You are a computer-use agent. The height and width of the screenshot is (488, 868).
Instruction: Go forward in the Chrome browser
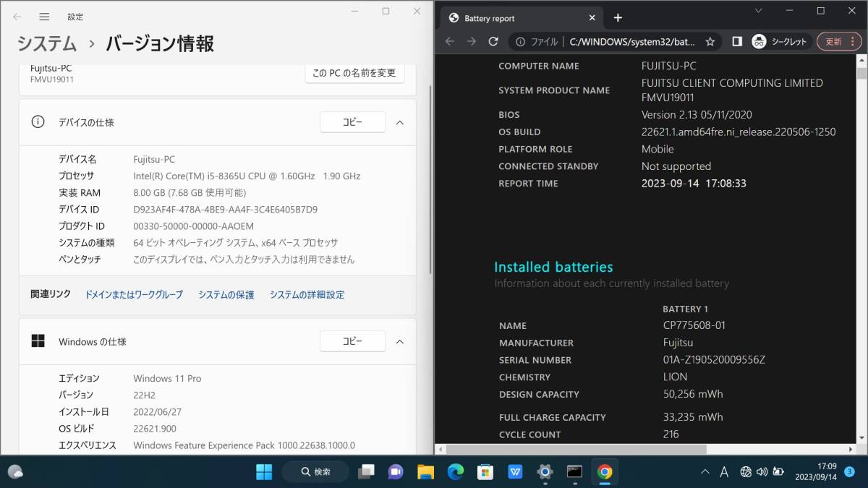point(472,41)
